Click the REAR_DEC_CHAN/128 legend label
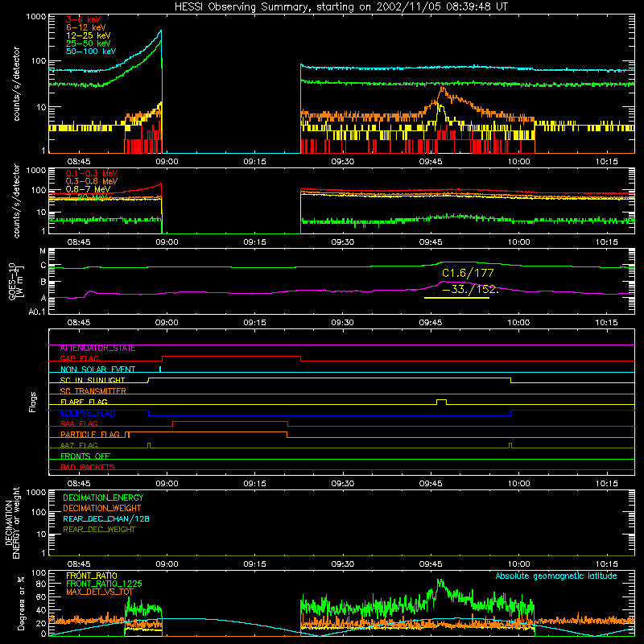The height and width of the screenshot is (644, 644). coord(106,519)
